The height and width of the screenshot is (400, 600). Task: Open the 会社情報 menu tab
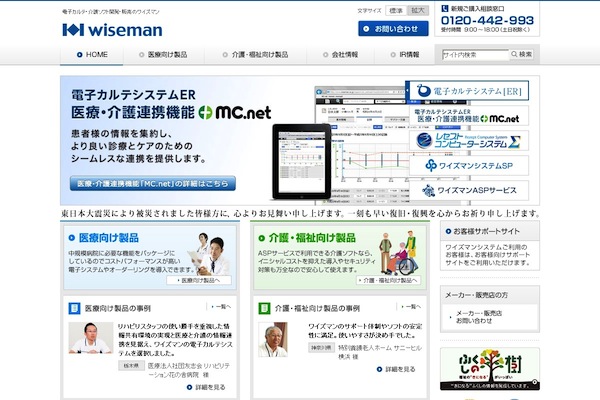click(x=340, y=55)
